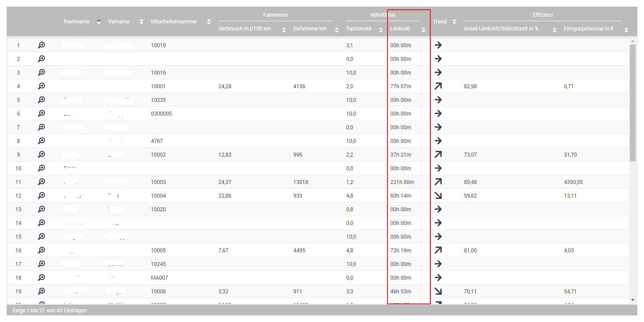
Task: Click the downward trend arrow in row 12
Action: click(x=438, y=195)
